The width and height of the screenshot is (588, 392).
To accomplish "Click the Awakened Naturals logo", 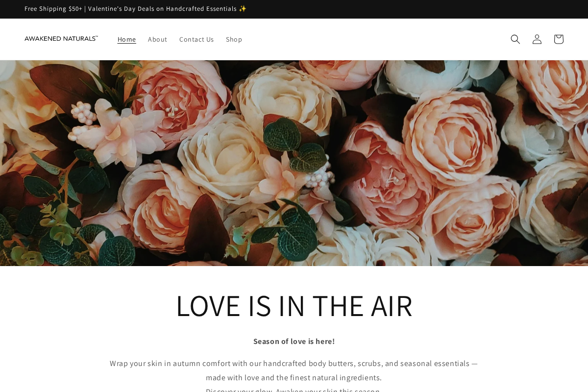I will pyautogui.click(x=61, y=38).
